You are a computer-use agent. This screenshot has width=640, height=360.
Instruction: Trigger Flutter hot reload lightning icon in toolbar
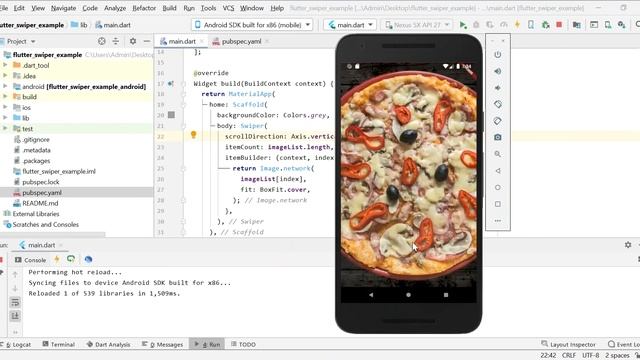click(517, 25)
